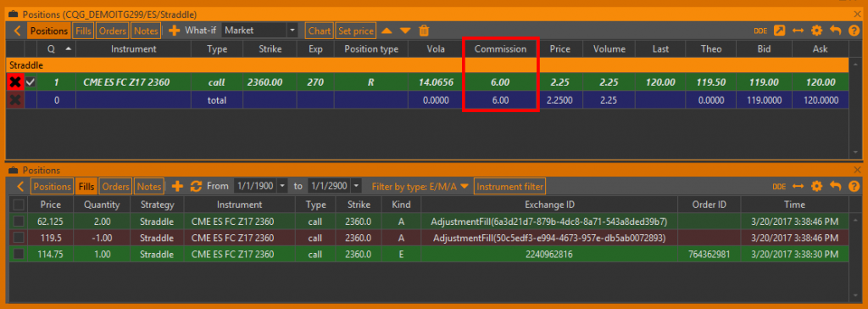Click the Theo value 119.50 cell

coord(711,82)
